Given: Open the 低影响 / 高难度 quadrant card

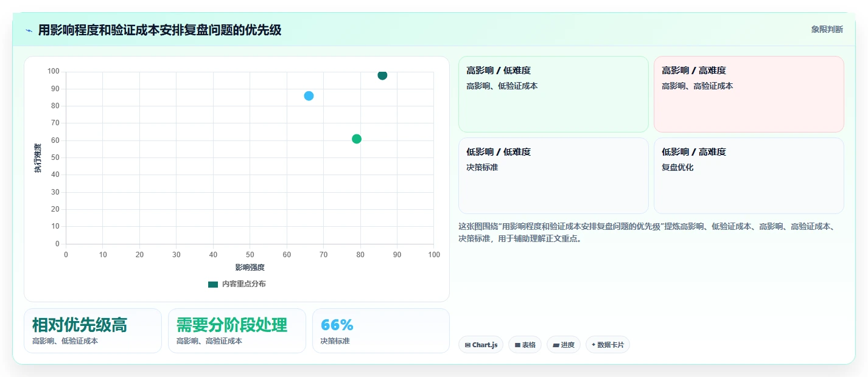Looking at the screenshot, I should [749, 176].
